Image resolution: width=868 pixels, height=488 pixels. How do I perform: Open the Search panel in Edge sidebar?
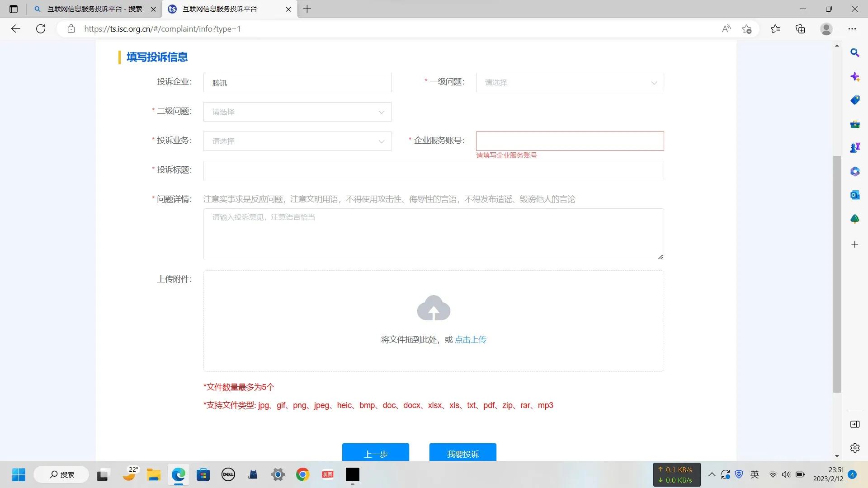pyautogui.click(x=854, y=53)
